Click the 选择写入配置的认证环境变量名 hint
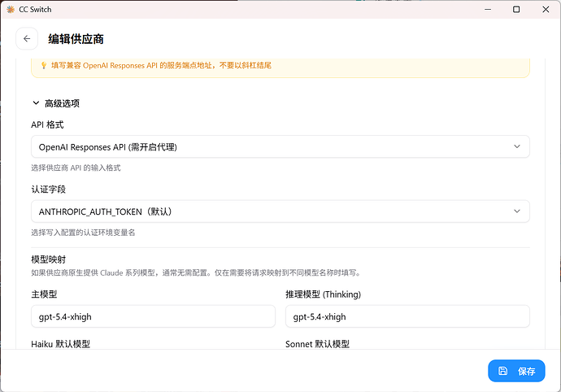Viewport: 561px width, 392px height. point(83,233)
